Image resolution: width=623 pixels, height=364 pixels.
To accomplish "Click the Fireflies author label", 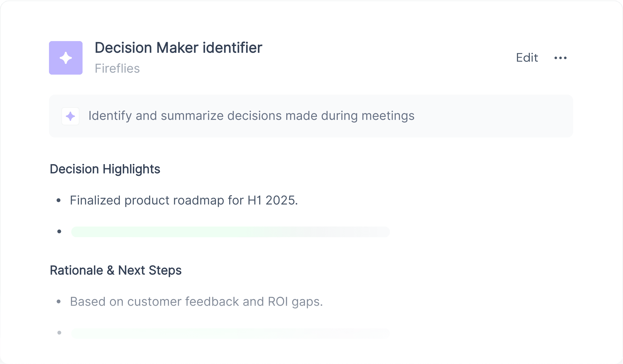I will click(x=117, y=68).
